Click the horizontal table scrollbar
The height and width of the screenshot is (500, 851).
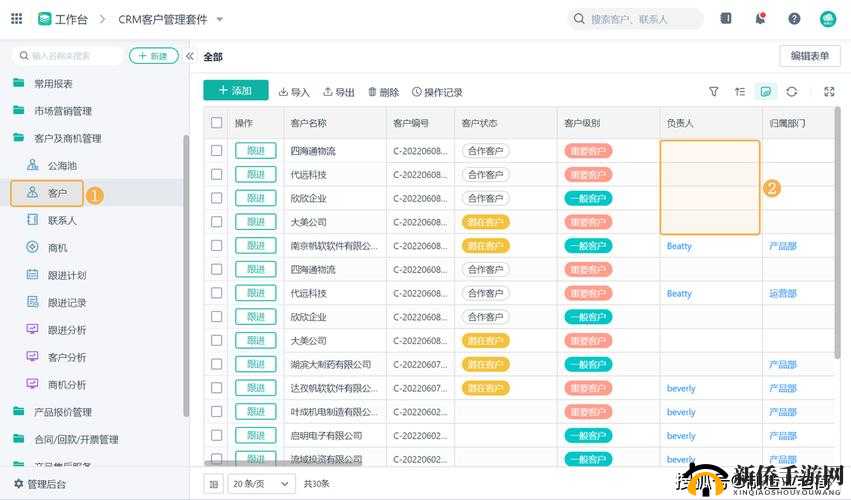pyautogui.click(x=283, y=463)
